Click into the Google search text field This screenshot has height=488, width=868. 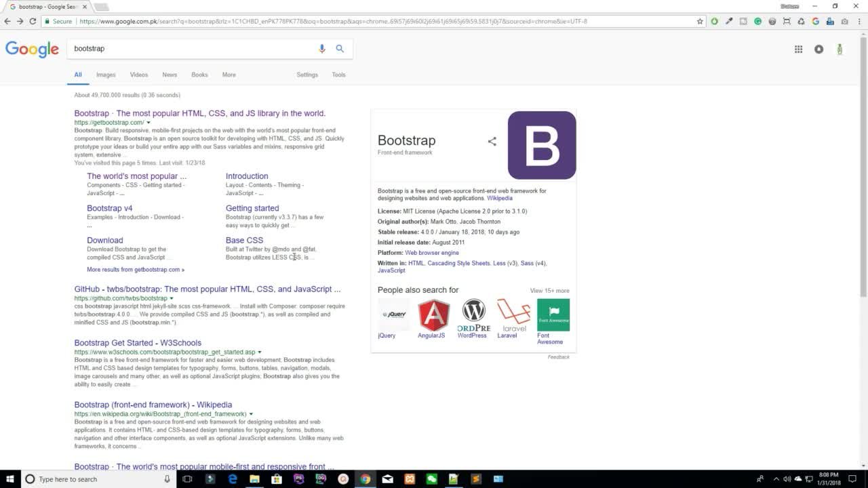coord(190,49)
